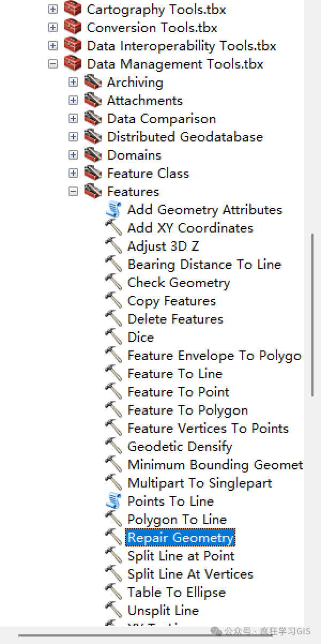Expand the Feature Class toolset
The height and width of the screenshot is (644, 321).
coord(73,173)
